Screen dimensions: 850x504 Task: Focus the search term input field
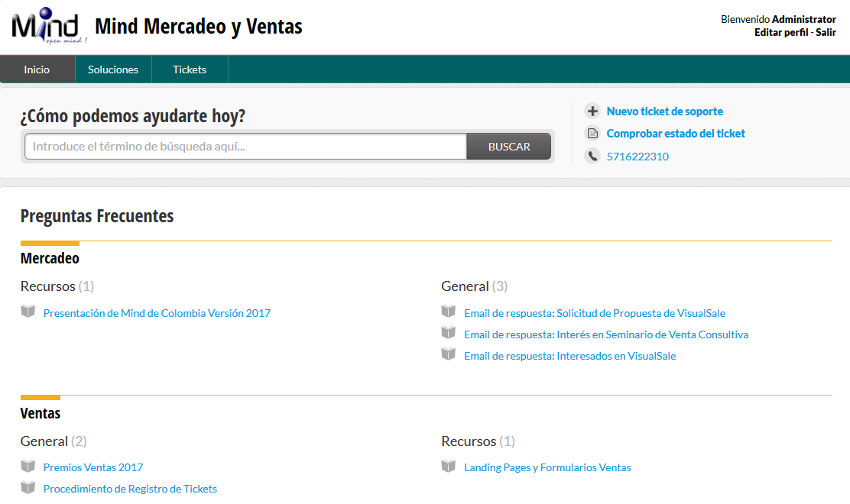coord(245,146)
